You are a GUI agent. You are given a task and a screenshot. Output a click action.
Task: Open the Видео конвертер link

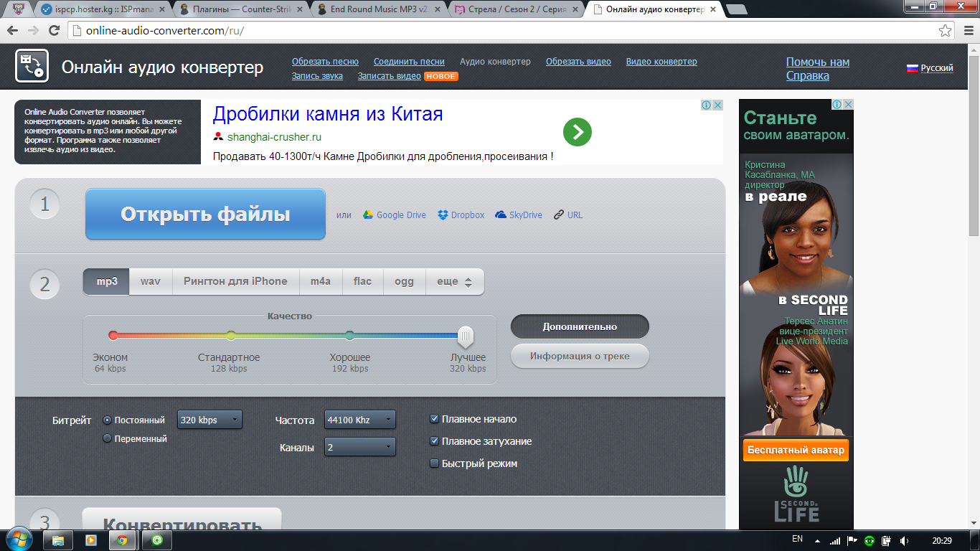661,62
